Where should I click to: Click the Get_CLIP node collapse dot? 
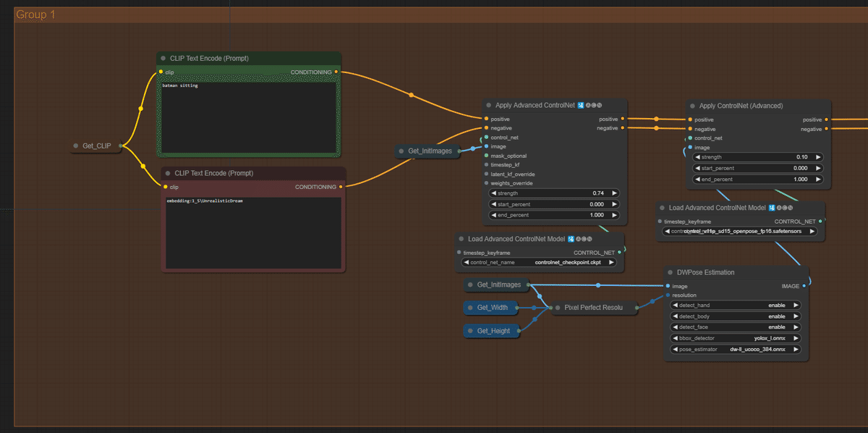[76, 146]
